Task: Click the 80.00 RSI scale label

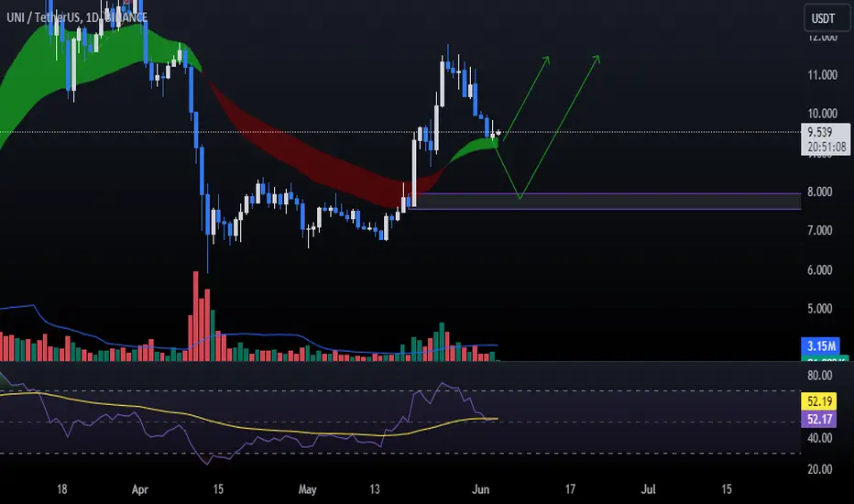Action: 820,376
